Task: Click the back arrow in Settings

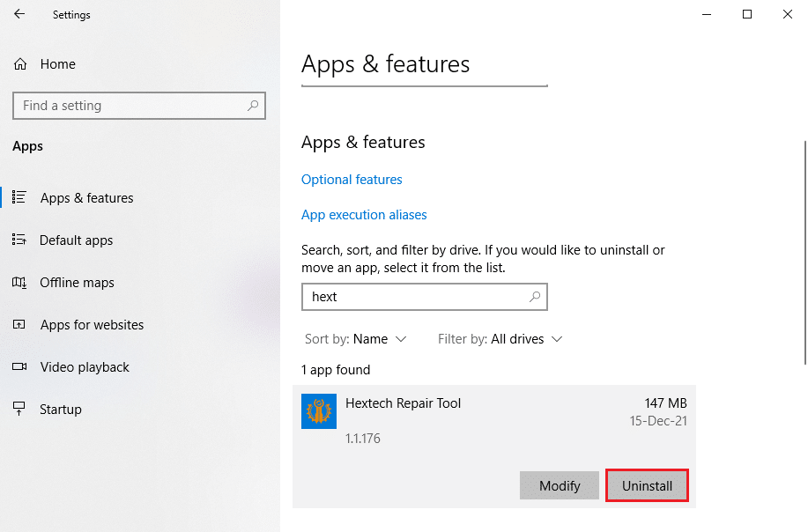Action: (x=19, y=14)
